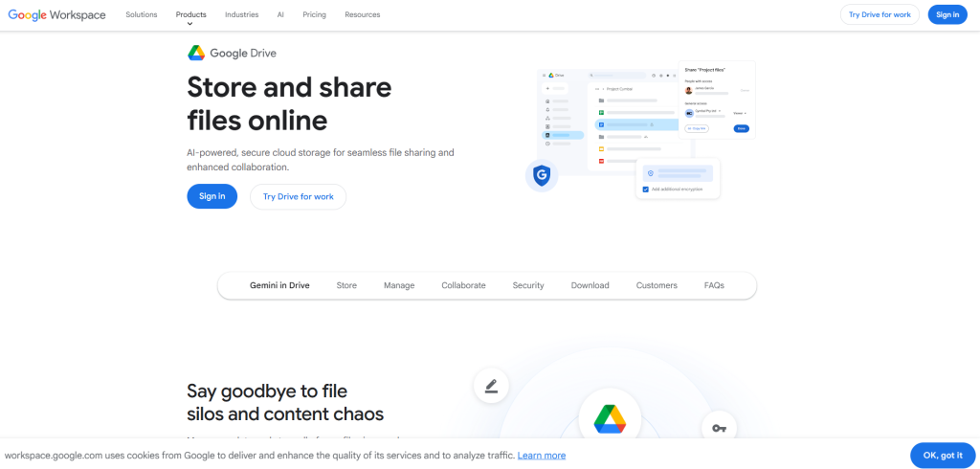This screenshot has width=980, height=469.
Task: Click Try Drive for work in header
Action: (880, 15)
